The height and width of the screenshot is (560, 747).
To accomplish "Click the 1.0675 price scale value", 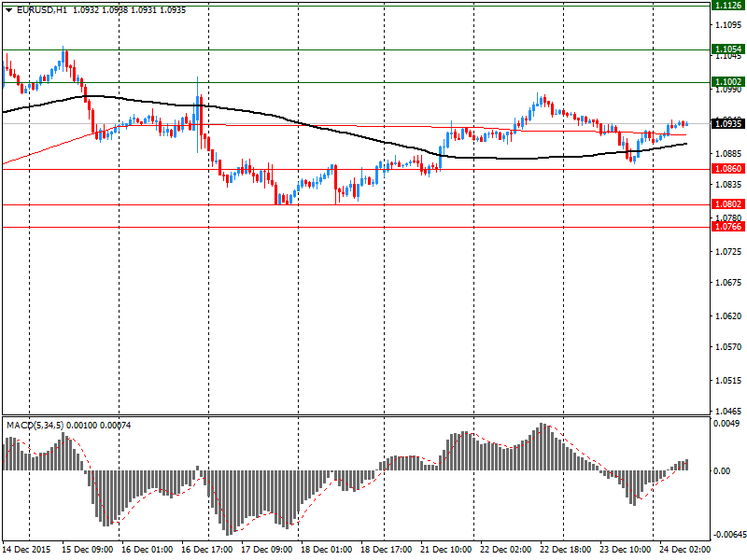I will click(x=729, y=283).
